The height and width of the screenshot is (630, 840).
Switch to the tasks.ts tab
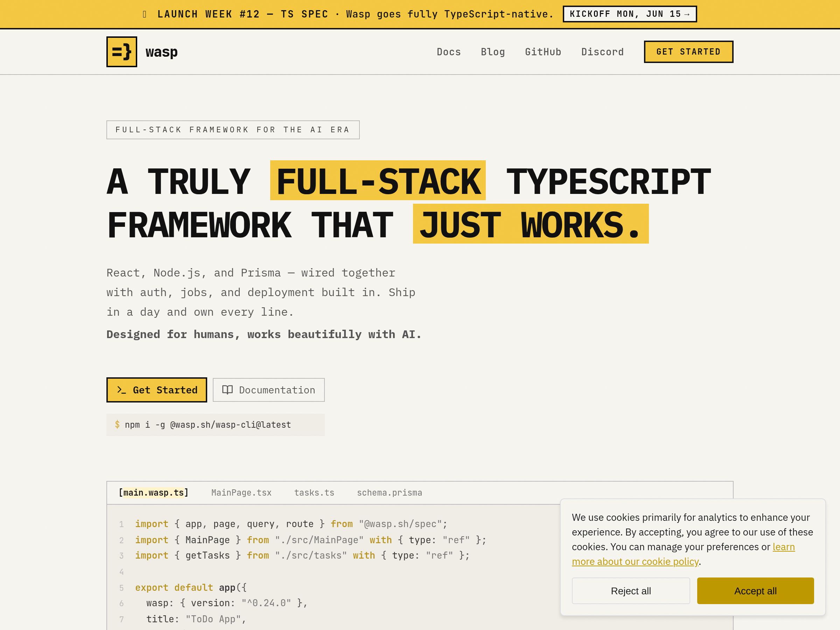(314, 492)
